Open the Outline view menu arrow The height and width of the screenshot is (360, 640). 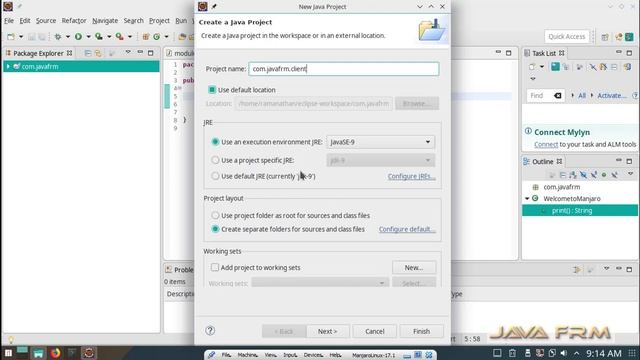pyautogui.click(x=631, y=174)
